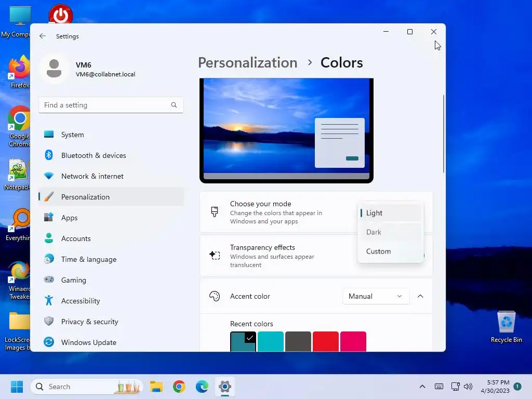Open Bluetooth & devices settings
The image size is (532, 399).
[111, 155]
